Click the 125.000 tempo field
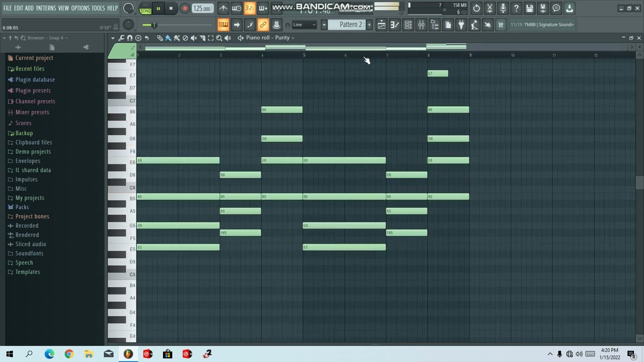Screen dimensions: 644x362 click(x=202, y=9)
